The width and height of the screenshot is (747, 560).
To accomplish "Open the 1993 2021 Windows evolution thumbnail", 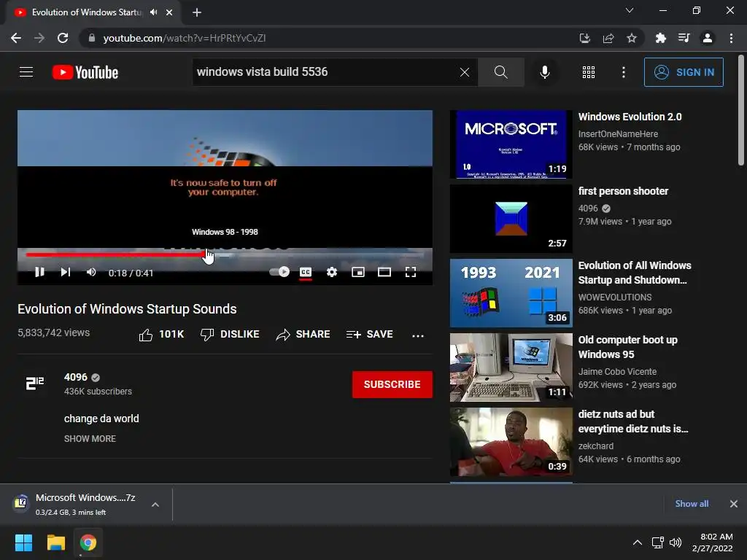I will click(x=511, y=293).
